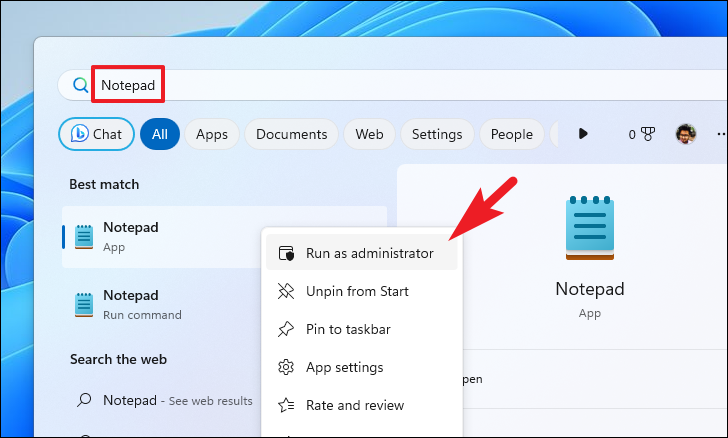Viewport: 728px width, 438px height.
Task: Click the Notepad title in preview pane
Action: (590, 289)
